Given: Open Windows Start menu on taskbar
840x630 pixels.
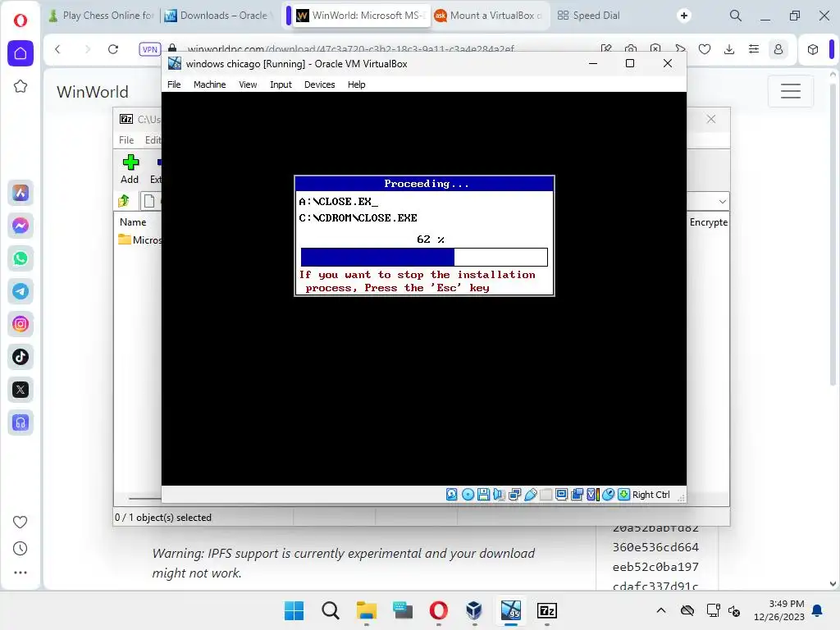Looking at the screenshot, I should pyautogui.click(x=294, y=610).
